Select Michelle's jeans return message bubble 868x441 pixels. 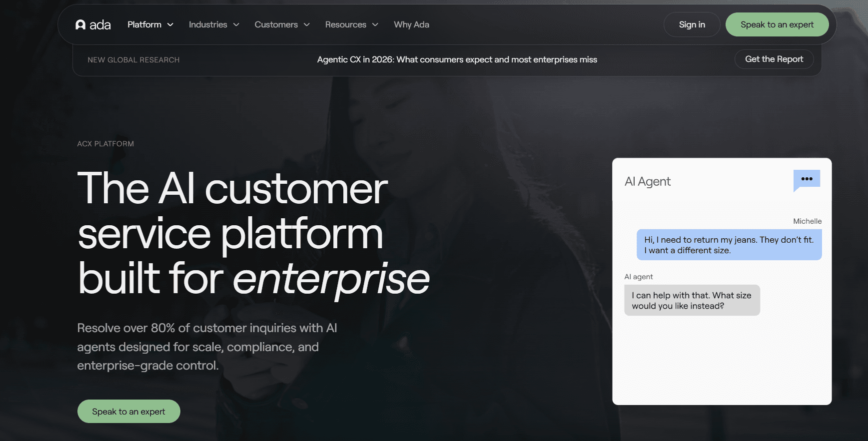(x=729, y=245)
